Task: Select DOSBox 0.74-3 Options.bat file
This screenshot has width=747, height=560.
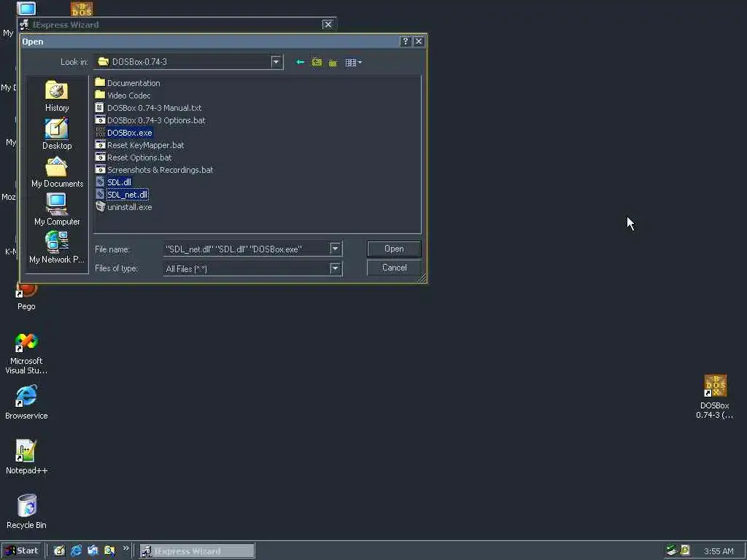Action: (x=150, y=120)
